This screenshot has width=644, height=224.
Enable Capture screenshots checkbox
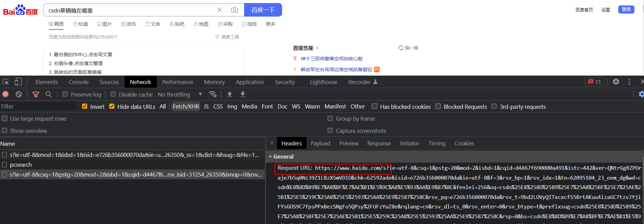coord(330,130)
